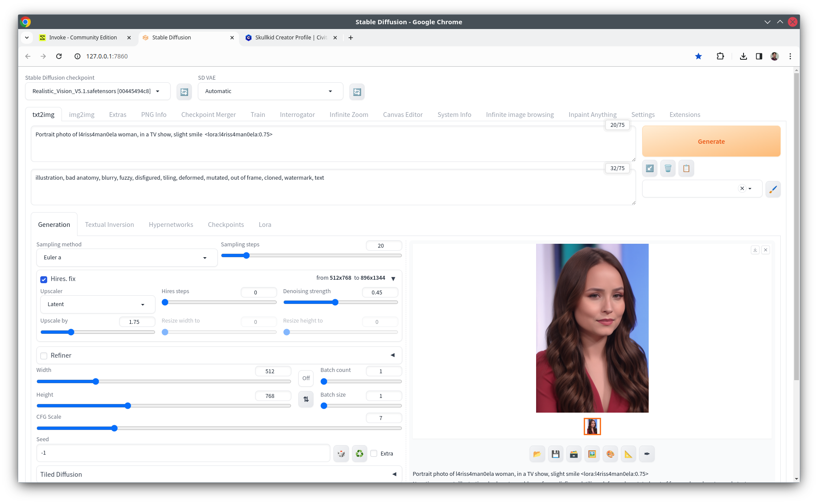Bookmark star icon in address bar
Screen dimensions: 818x504
click(x=698, y=56)
